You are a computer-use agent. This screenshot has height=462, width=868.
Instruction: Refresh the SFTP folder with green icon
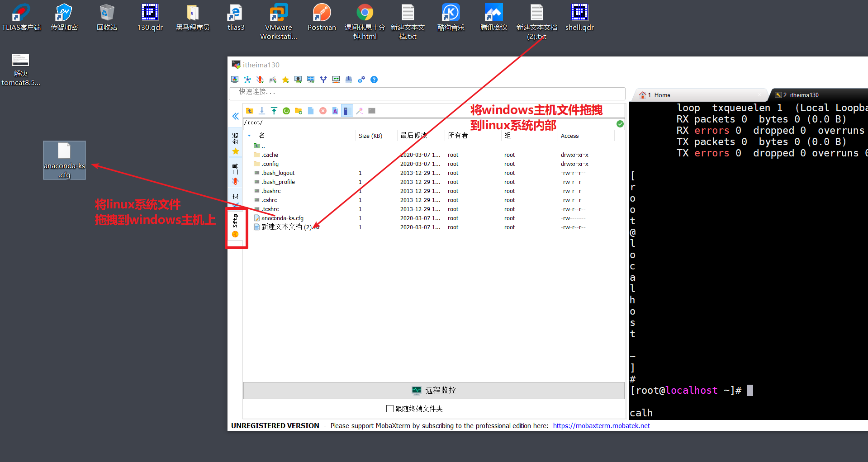(x=286, y=111)
